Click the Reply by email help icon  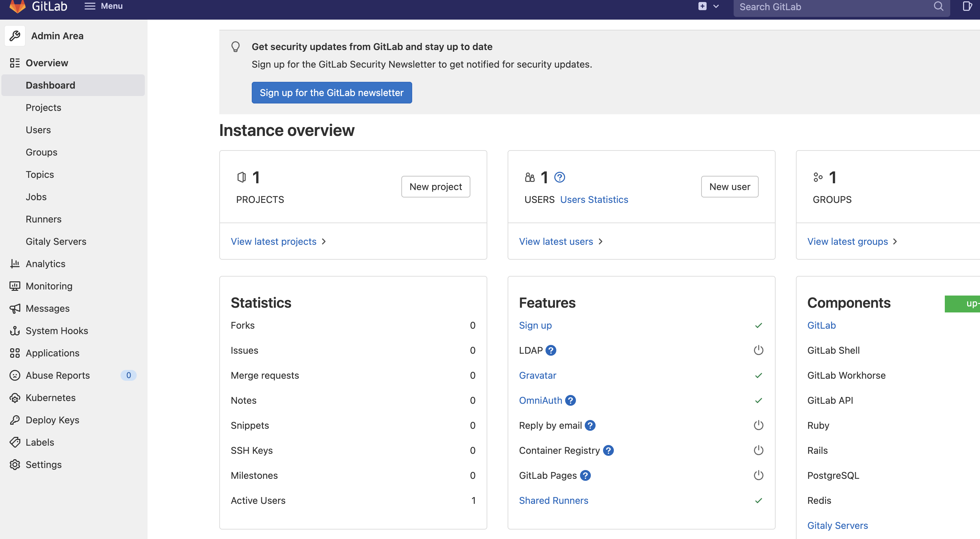(590, 425)
